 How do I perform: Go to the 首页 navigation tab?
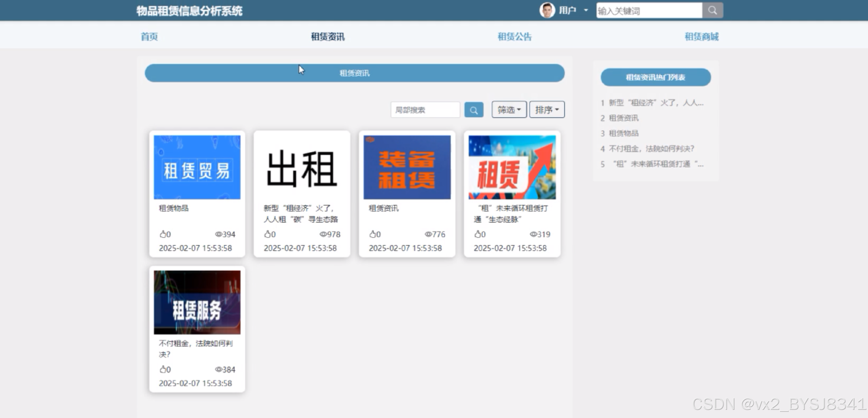point(149,37)
